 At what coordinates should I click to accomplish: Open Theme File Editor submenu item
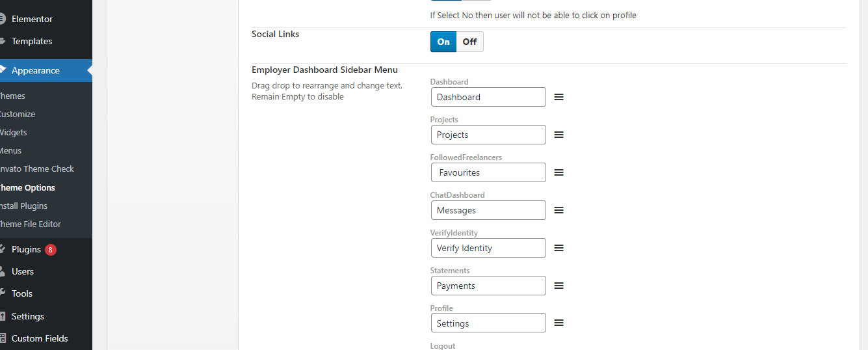pyautogui.click(x=31, y=224)
